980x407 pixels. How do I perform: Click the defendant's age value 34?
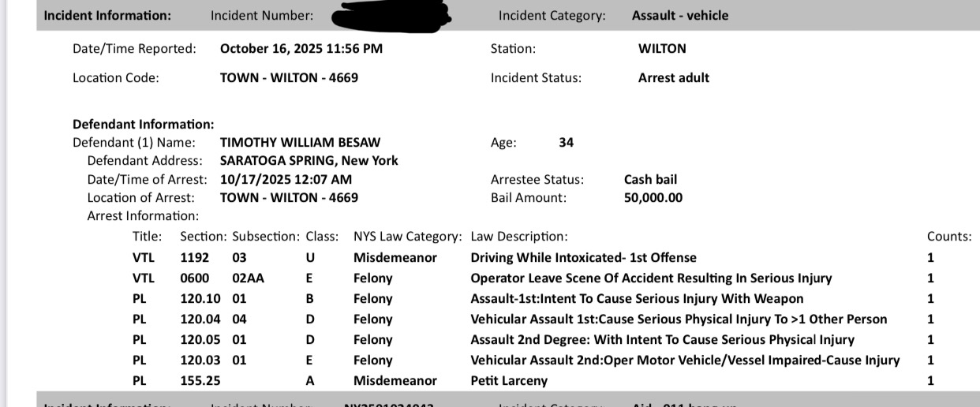tap(566, 142)
